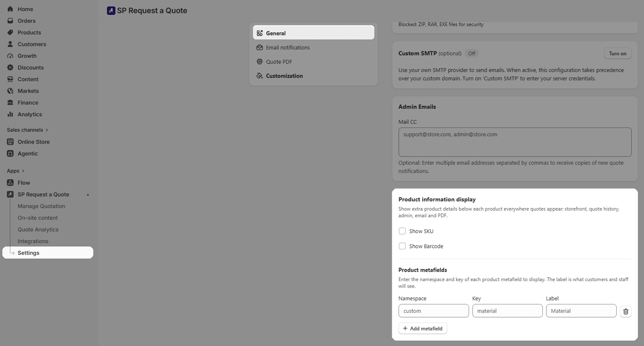This screenshot has width=644, height=346.
Task: Click the Admin Emails heading
Action: click(417, 107)
